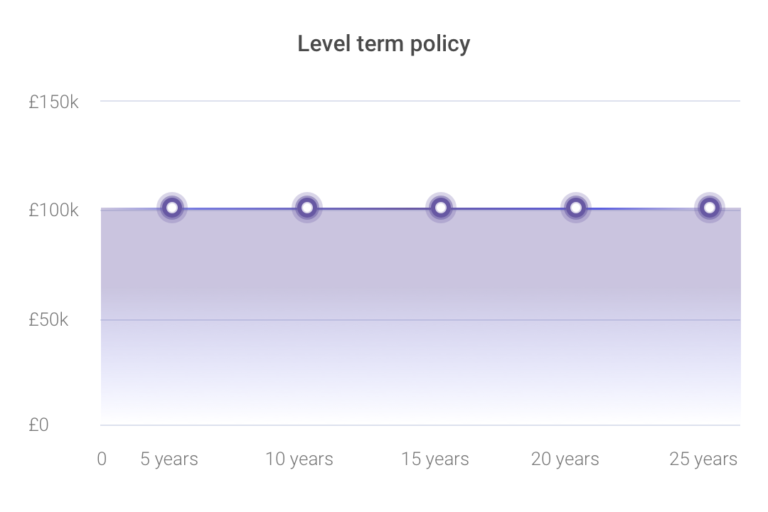Click the '25 years' x-axis label

(x=703, y=460)
